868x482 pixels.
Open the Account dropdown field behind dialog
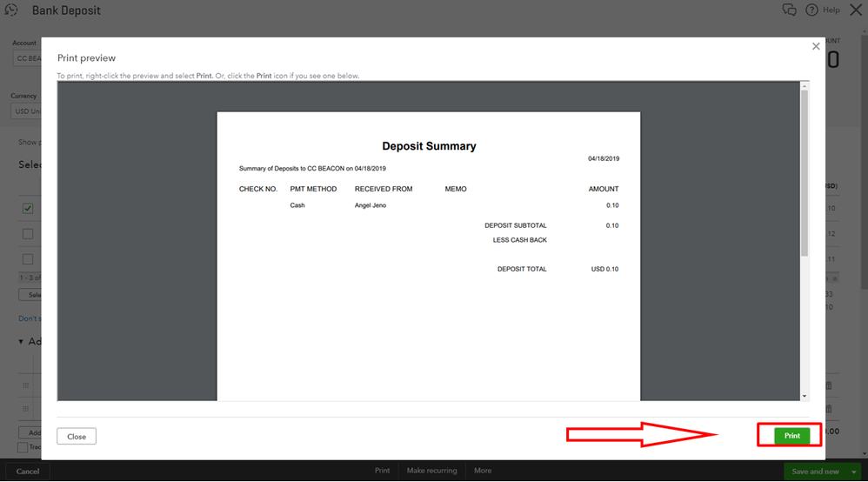coord(27,58)
